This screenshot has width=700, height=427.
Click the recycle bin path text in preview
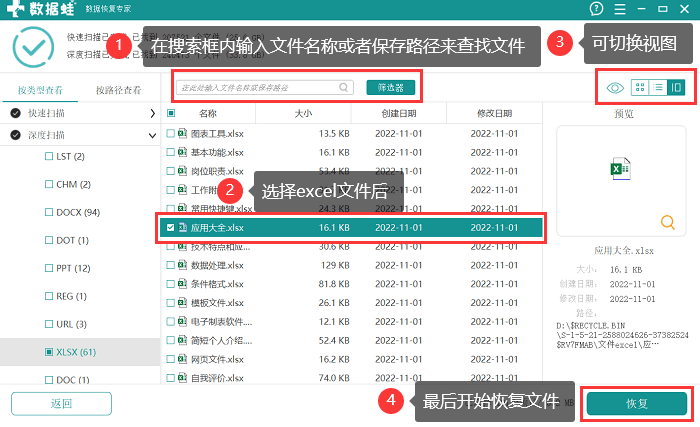click(x=622, y=335)
